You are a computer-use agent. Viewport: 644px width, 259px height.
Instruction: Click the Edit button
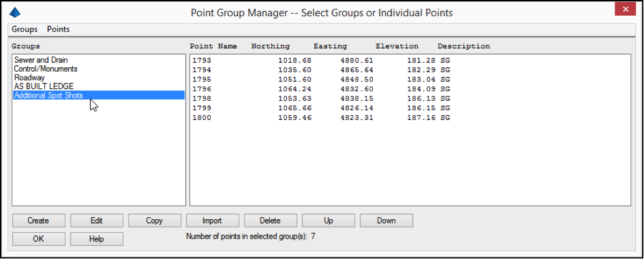click(97, 220)
